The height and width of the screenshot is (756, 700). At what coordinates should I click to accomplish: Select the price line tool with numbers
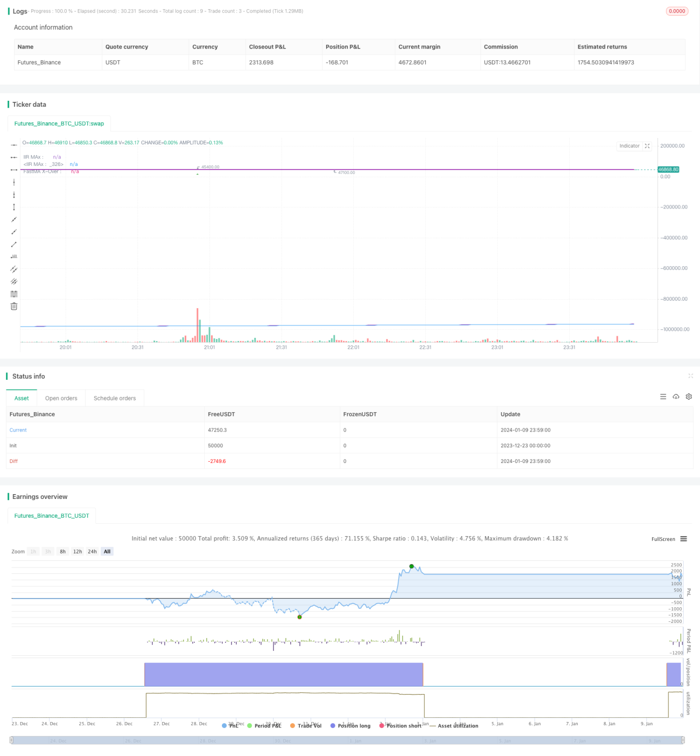14,256
